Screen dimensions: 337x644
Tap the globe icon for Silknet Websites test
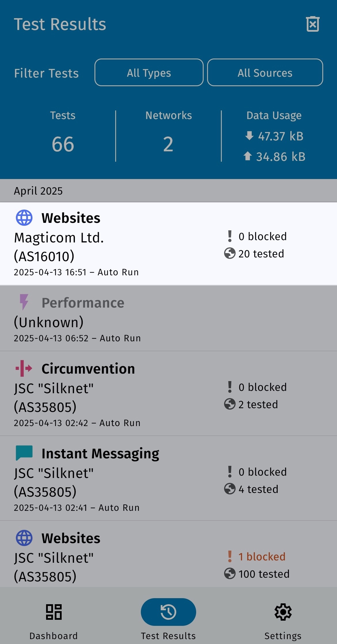(24, 538)
